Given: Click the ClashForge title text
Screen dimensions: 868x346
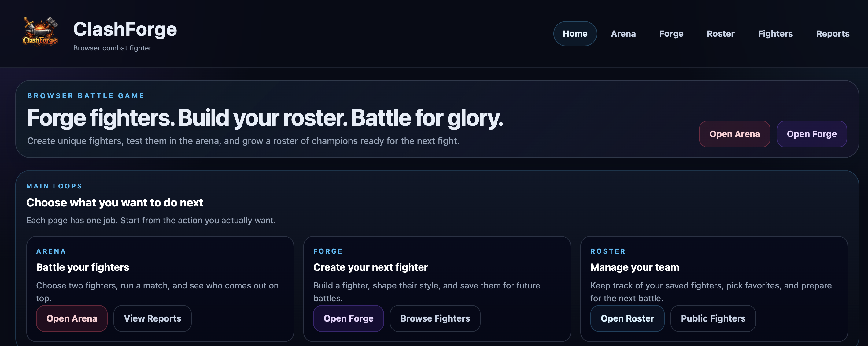Looking at the screenshot, I should click(125, 29).
